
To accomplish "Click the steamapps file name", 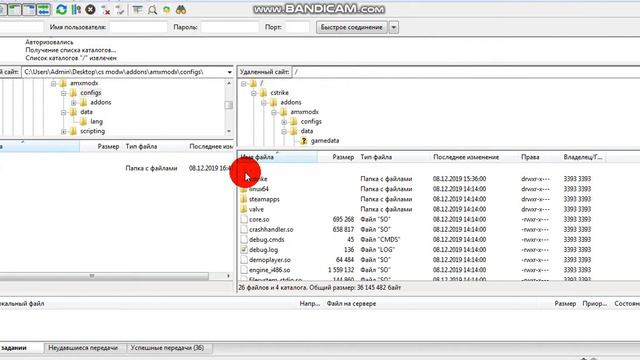I will (264, 199).
